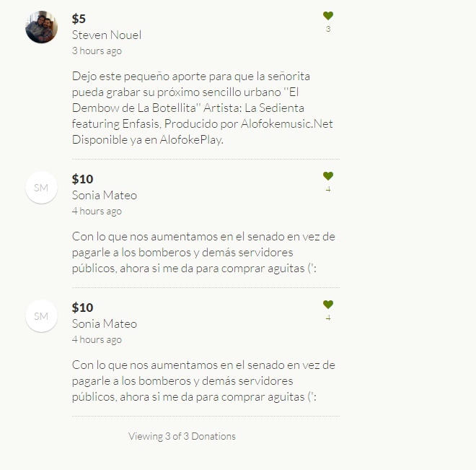
Task: Click the SM avatar on the middle donation
Action: tap(41, 188)
